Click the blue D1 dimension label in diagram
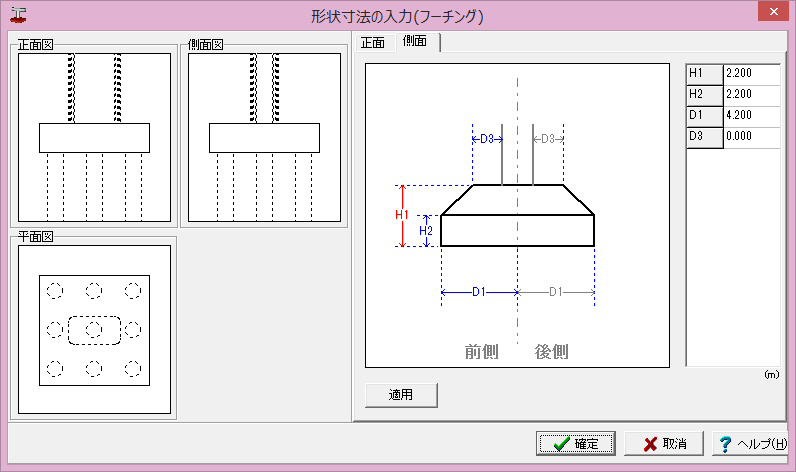The width and height of the screenshot is (796, 472). [x=479, y=292]
